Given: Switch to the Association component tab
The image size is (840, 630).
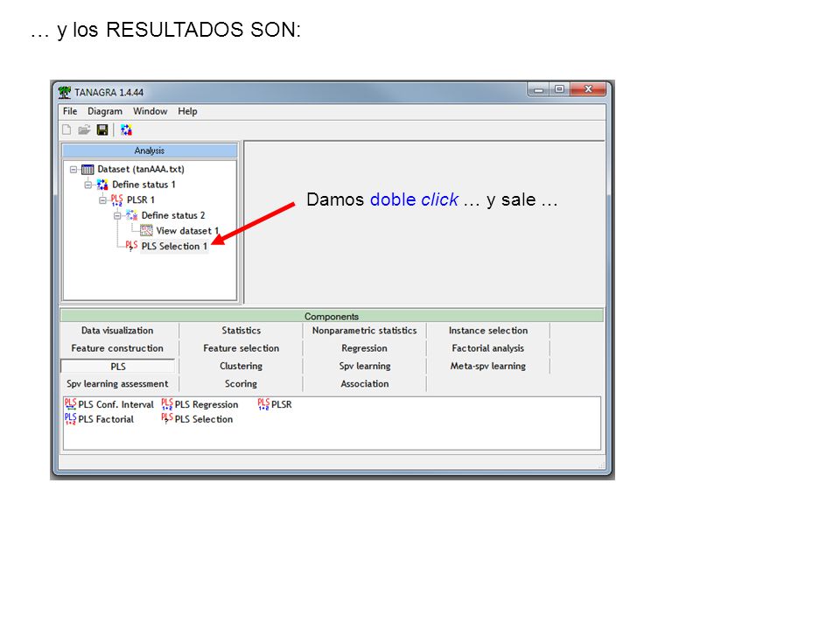Looking at the screenshot, I should (x=364, y=383).
